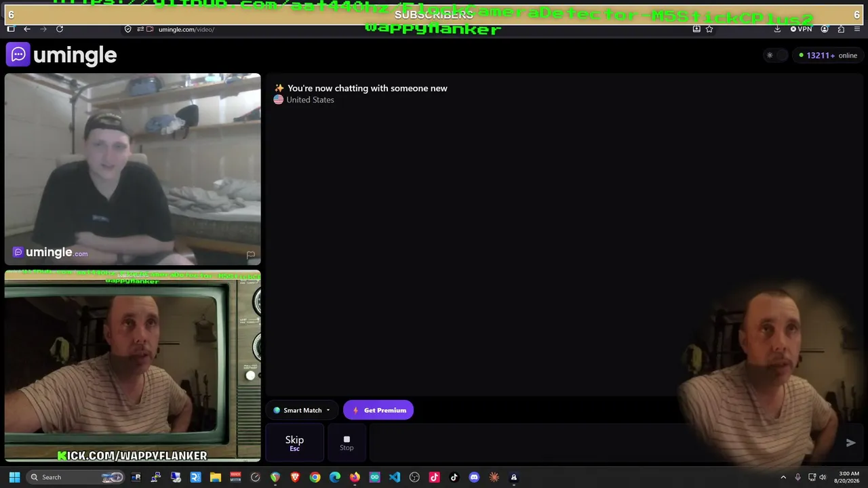Image resolution: width=868 pixels, height=488 pixels.
Task: Click the browser forward arrow
Action: (43, 29)
